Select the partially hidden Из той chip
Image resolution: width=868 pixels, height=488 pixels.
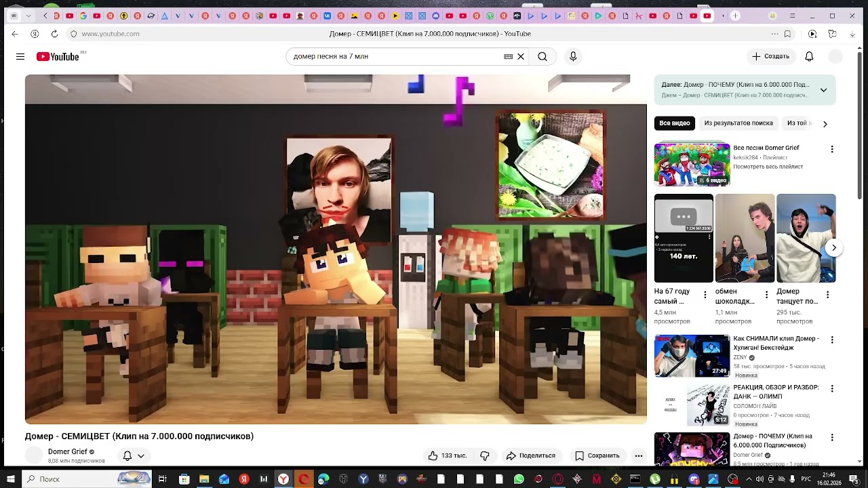(x=797, y=123)
